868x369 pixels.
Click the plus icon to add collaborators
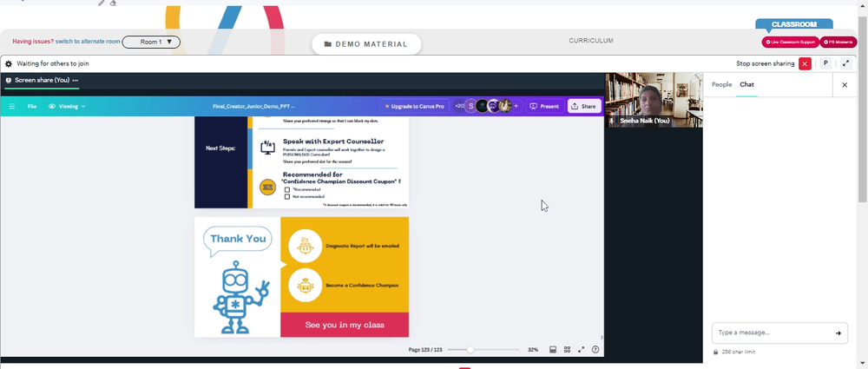(x=516, y=107)
